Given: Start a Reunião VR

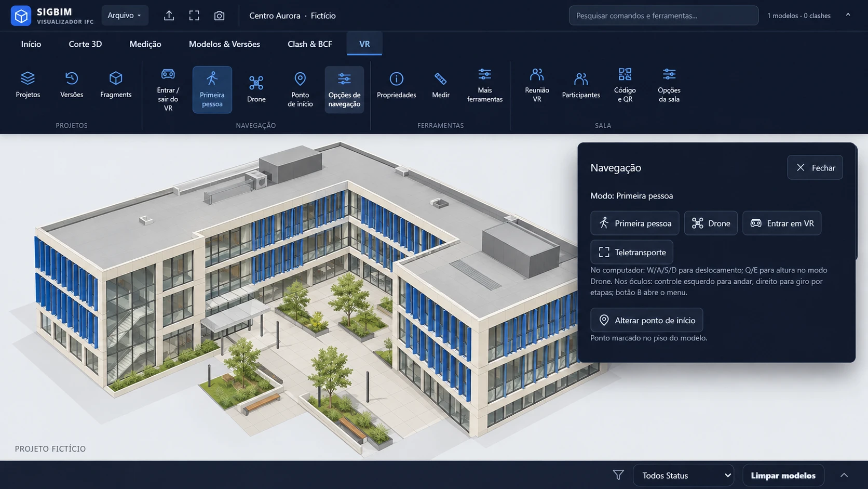Looking at the screenshot, I should pyautogui.click(x=537, y=85).
